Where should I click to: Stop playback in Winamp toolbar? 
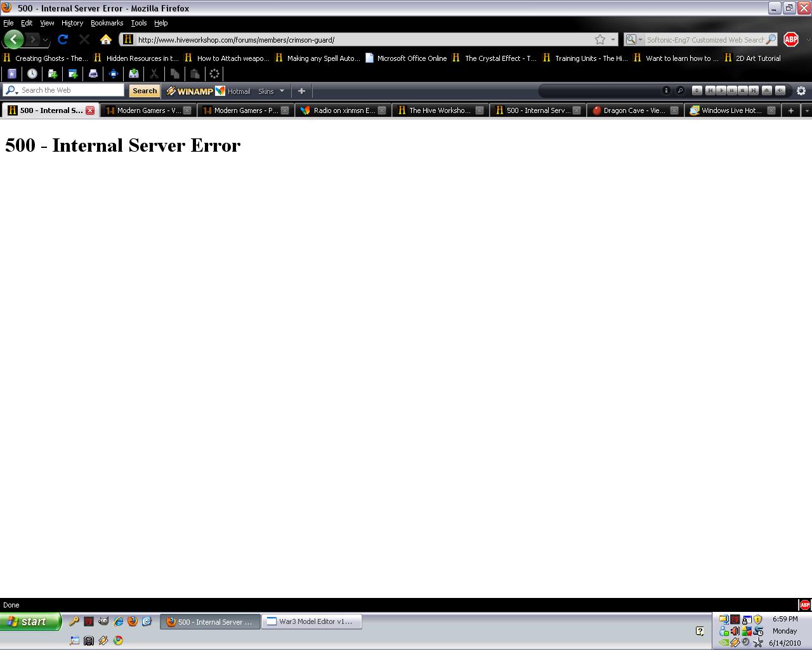point(742,91)
